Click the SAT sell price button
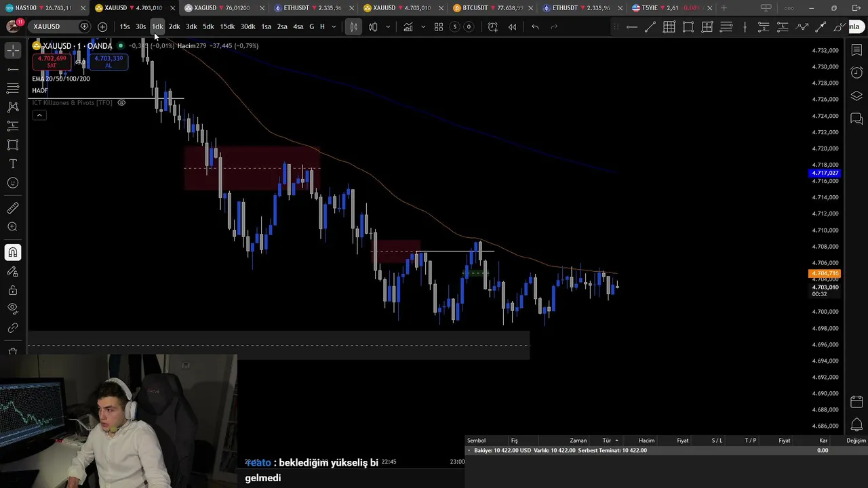Viewport: 868px width, 488px height. (52, 62)
